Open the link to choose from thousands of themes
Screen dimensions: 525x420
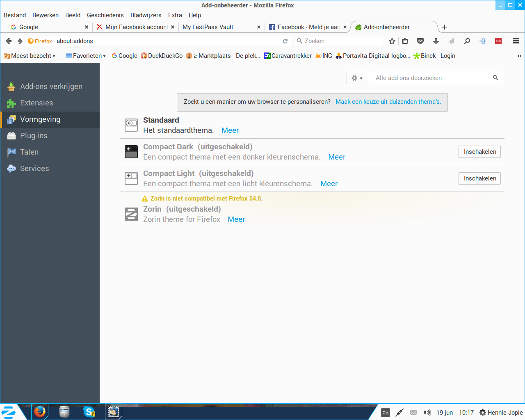coord(388,102)
